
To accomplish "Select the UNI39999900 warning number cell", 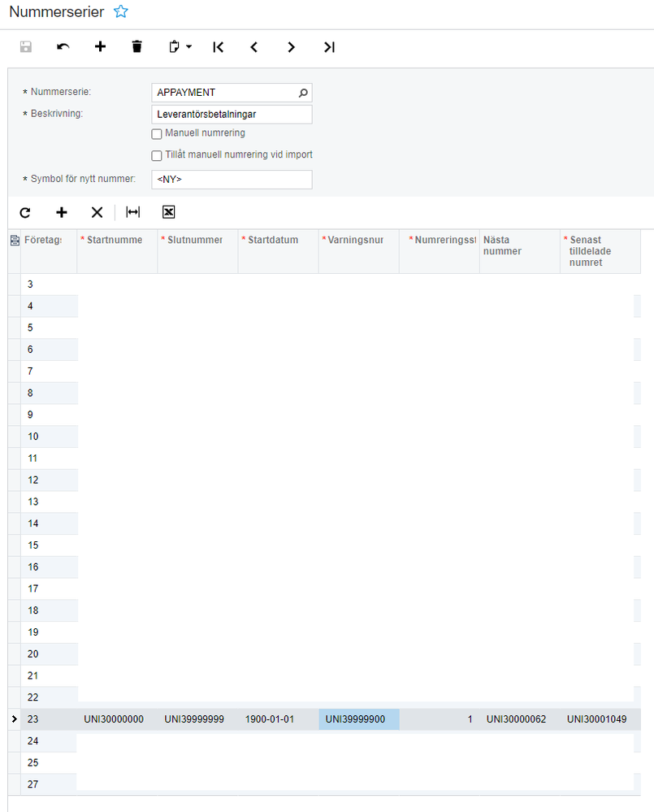I will point(359,719).
